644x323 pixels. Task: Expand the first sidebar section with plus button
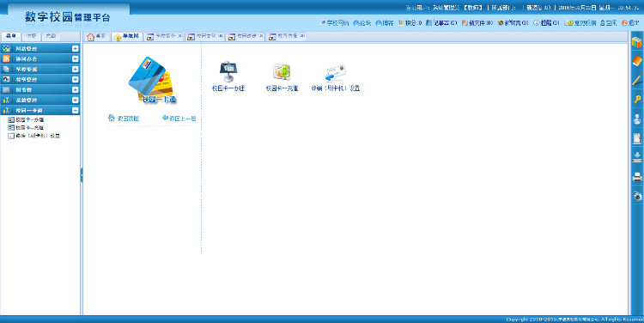point(76,48)
